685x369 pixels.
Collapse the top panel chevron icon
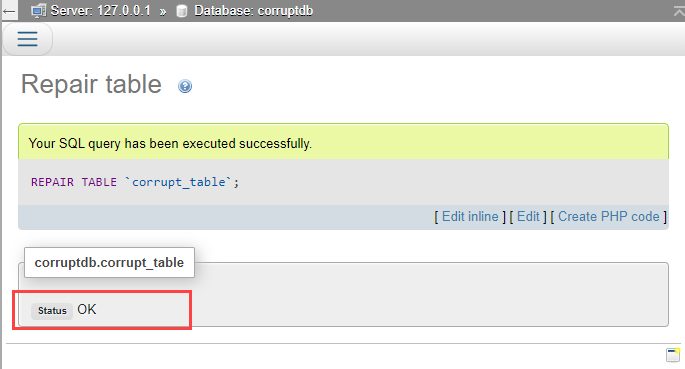(x=678, y=12)
